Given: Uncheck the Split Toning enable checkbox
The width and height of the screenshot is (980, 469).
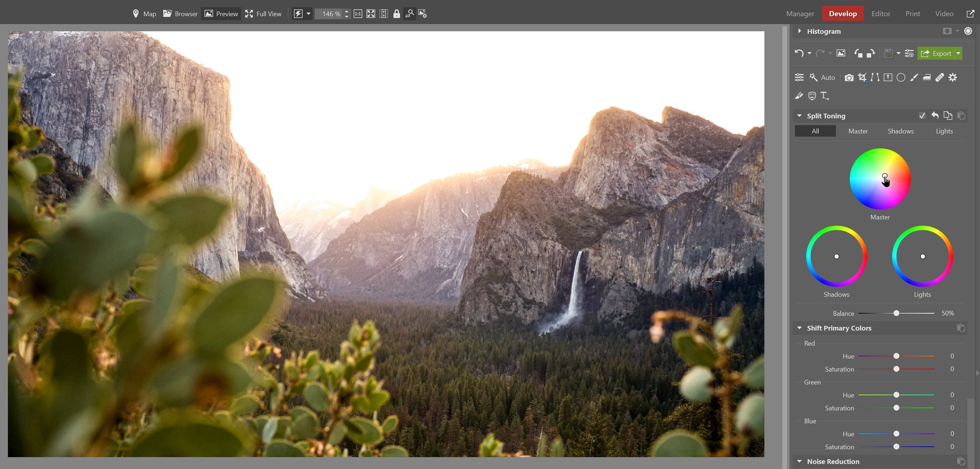Looking at the screenshot, I should pyautogui.click(x=922, y=115).
